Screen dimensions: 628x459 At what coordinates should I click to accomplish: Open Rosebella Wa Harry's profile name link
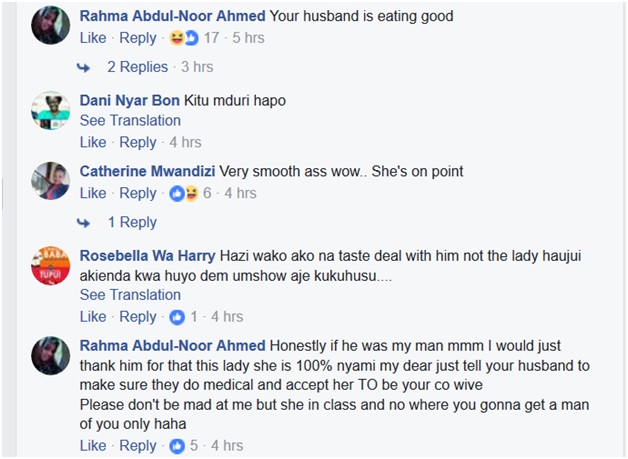[x=146, y=255]
